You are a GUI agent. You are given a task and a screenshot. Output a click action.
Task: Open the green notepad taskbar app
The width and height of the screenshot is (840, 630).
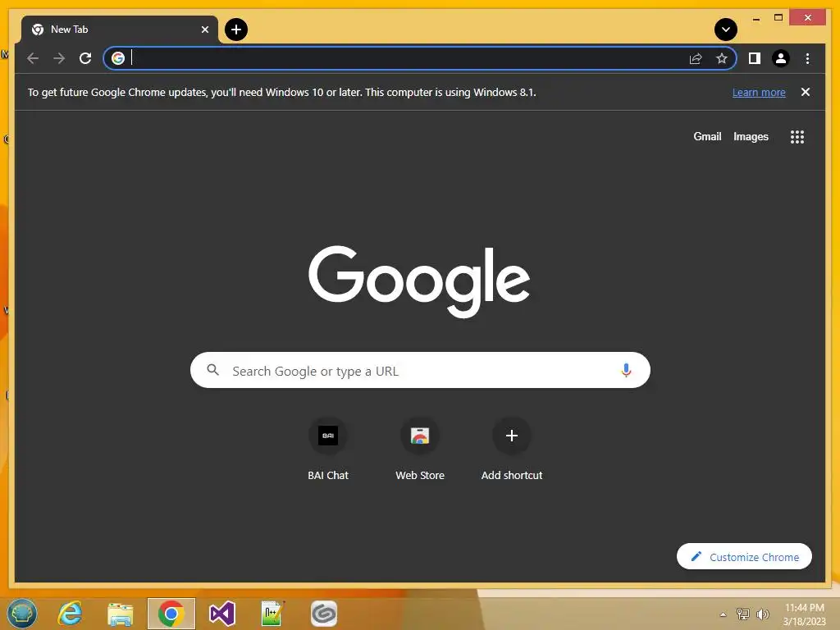click(272, 614)
